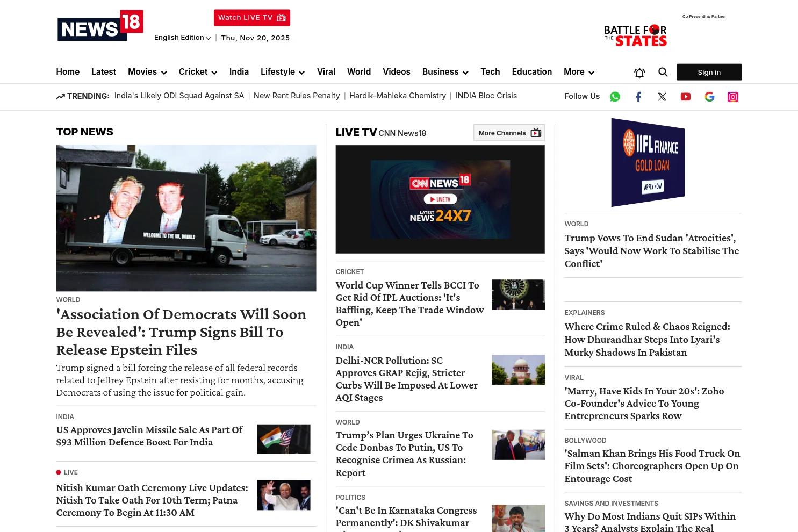Click the Nitish Kumar thumbnail

284,495
